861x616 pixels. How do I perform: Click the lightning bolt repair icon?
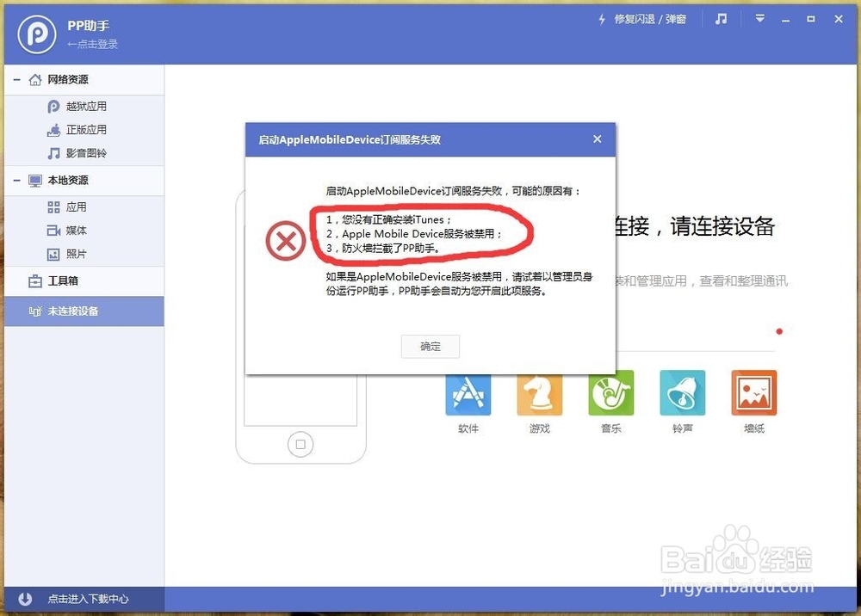(x=602, y=19)
